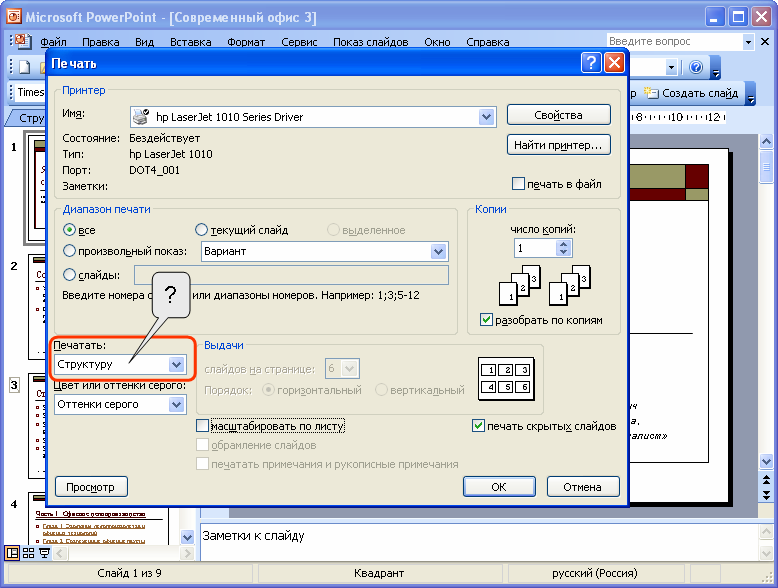
Task: Click the Help question-mark icon in toolbar
Action: 696,66
